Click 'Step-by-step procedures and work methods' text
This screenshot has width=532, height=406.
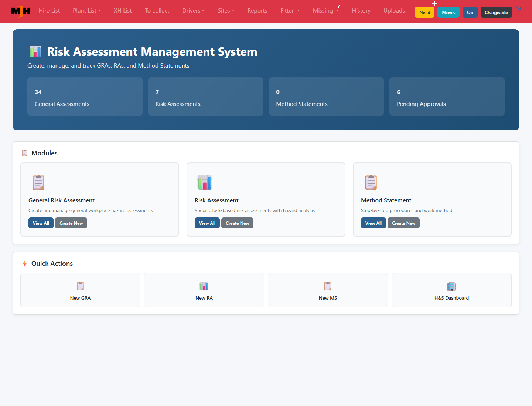[x=407, y=210]
